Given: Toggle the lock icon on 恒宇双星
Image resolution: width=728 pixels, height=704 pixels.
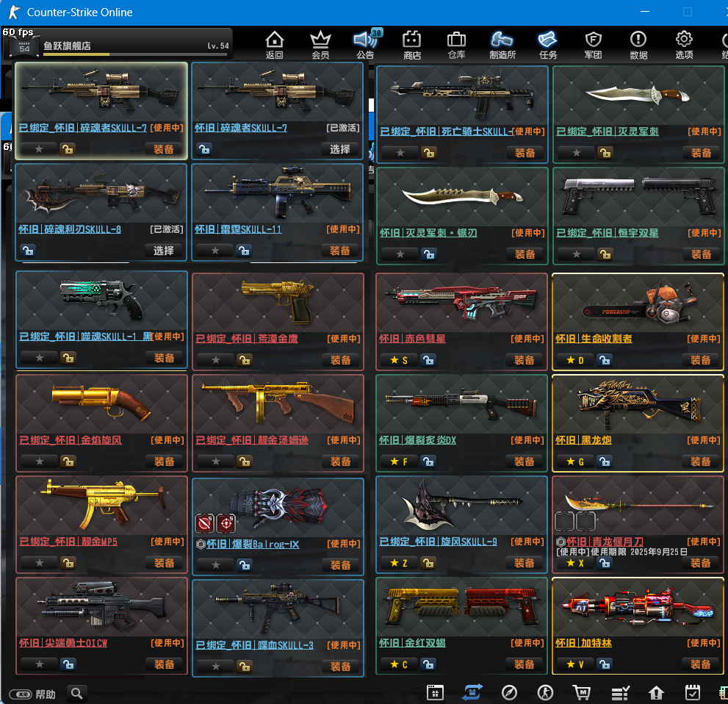Looking at the screenshot, I should 605,254.
